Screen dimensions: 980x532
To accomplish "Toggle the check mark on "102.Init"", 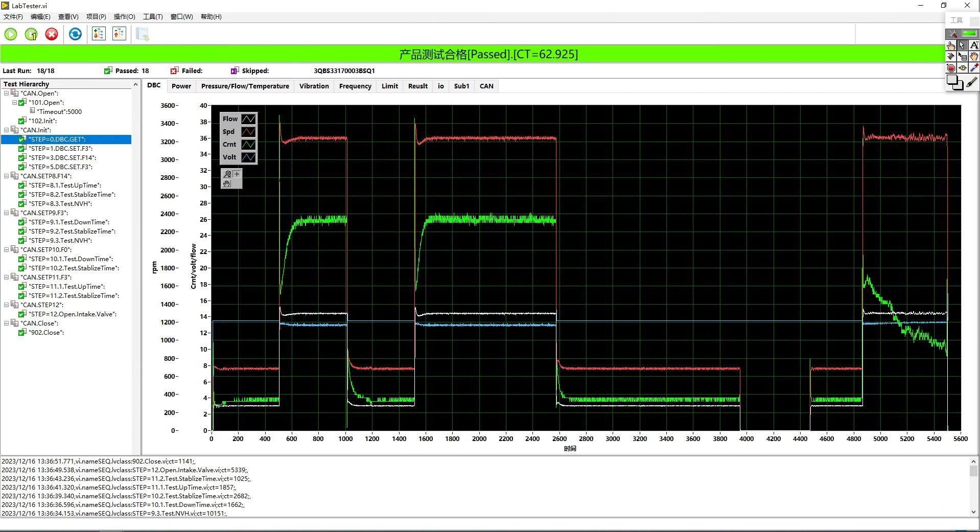I will click(x=22, y=121).
